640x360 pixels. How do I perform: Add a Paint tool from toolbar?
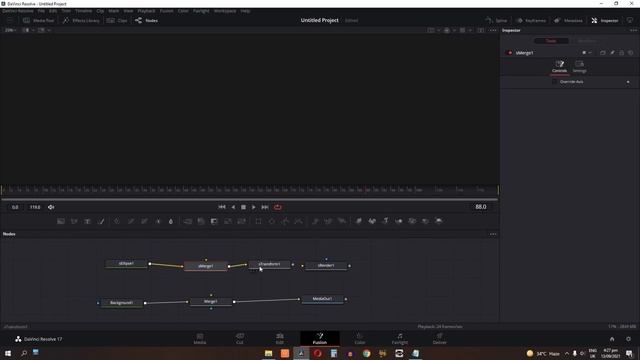101,221
